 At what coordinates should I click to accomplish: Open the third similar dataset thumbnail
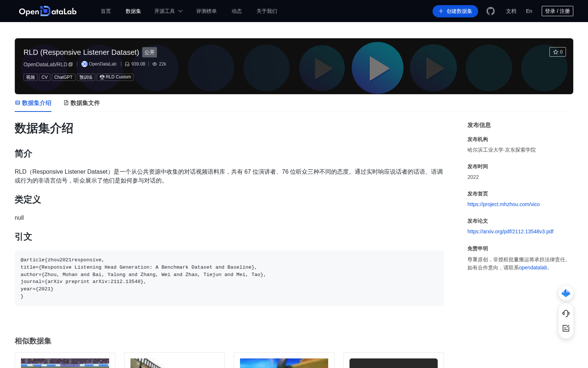(x=284, y=363)
